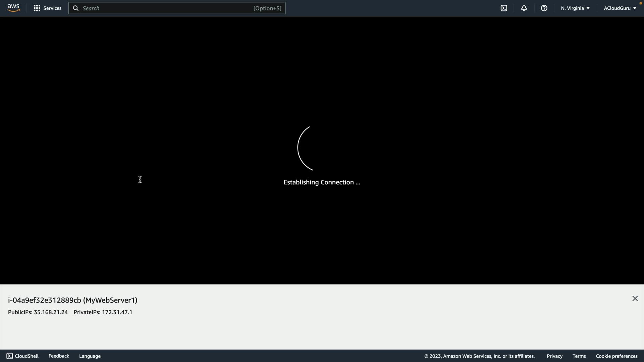Open the Services grid icon

(x=37, y=8)
